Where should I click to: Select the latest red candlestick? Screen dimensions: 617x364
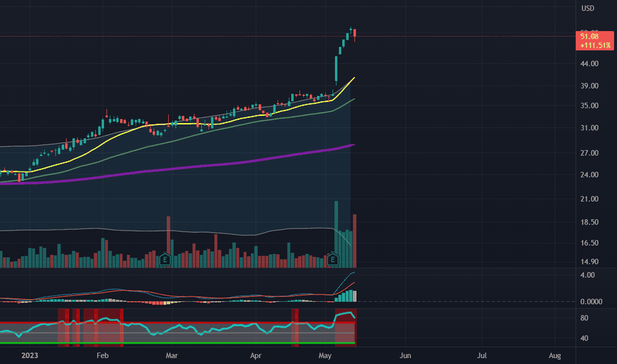point(355,34)
